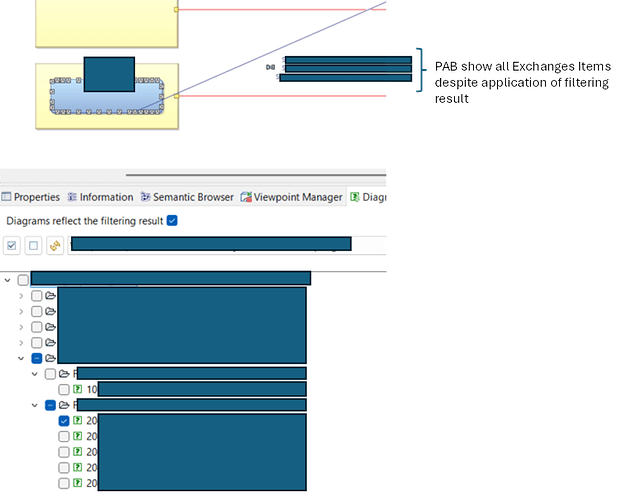Viewport: 635px width, 499px height.
Task: Click the green question icon of item starting with 10
Action: pos(77,389)
